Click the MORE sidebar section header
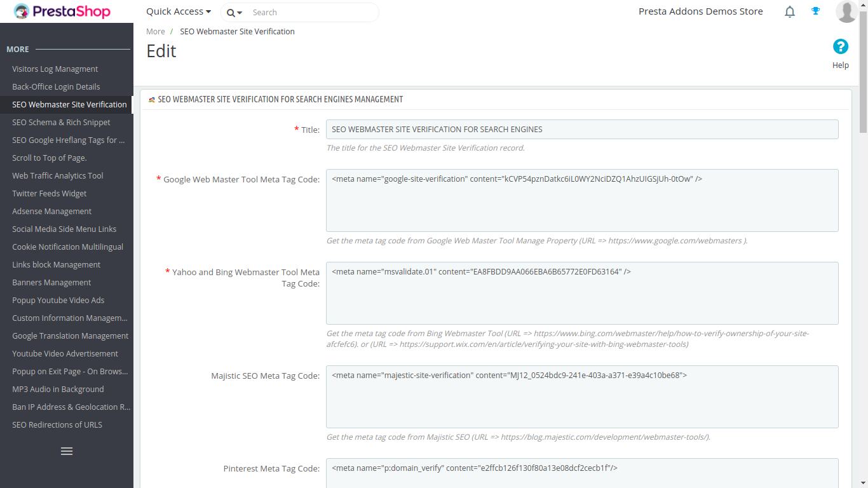This screenshot has width=868, height=488. [18, 49]
